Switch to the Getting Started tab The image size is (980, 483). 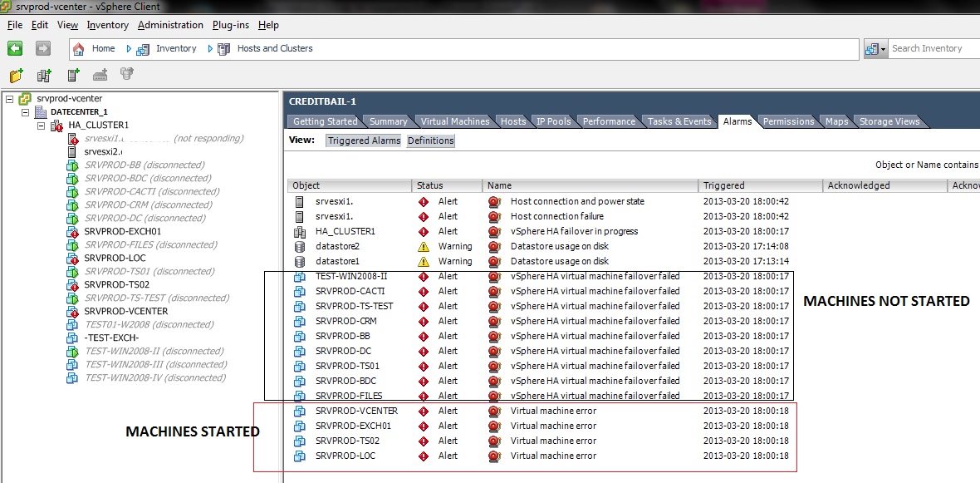click(x=325, y=121)
